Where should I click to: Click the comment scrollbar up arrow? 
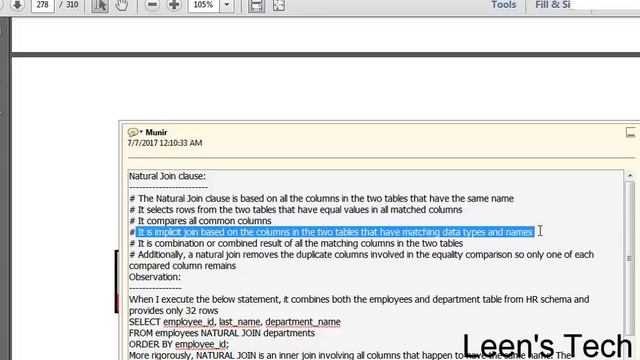click(630, 175)
